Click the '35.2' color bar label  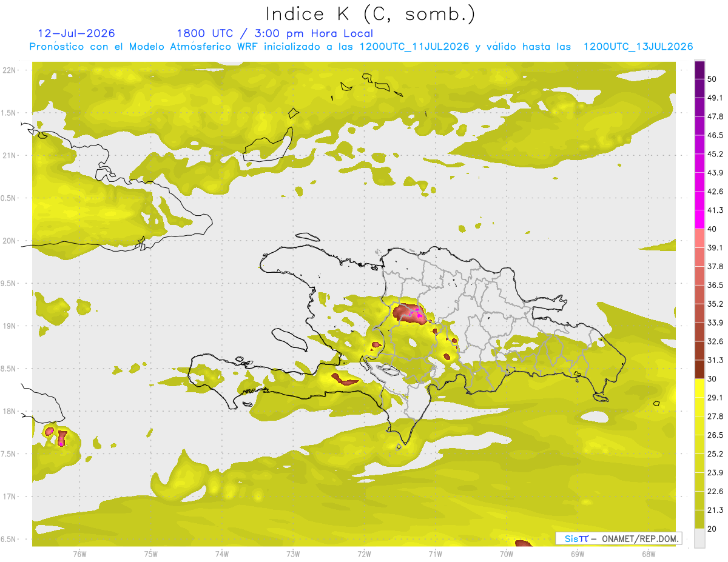click(715, 304)
